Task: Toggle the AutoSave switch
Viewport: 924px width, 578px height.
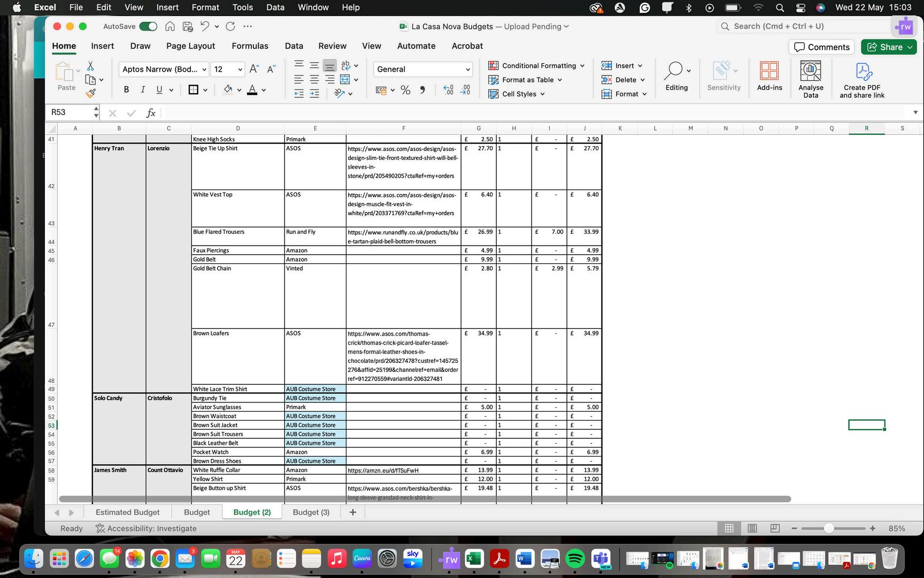Action: tap(148, 26)
